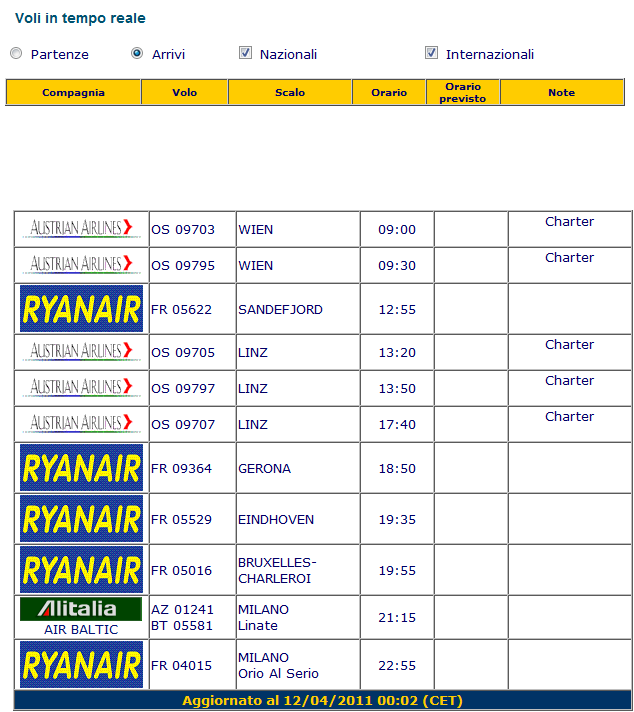
Task: Click the Aggiornato al 12/04/2011 status bar
Action: tap(322, 700)
